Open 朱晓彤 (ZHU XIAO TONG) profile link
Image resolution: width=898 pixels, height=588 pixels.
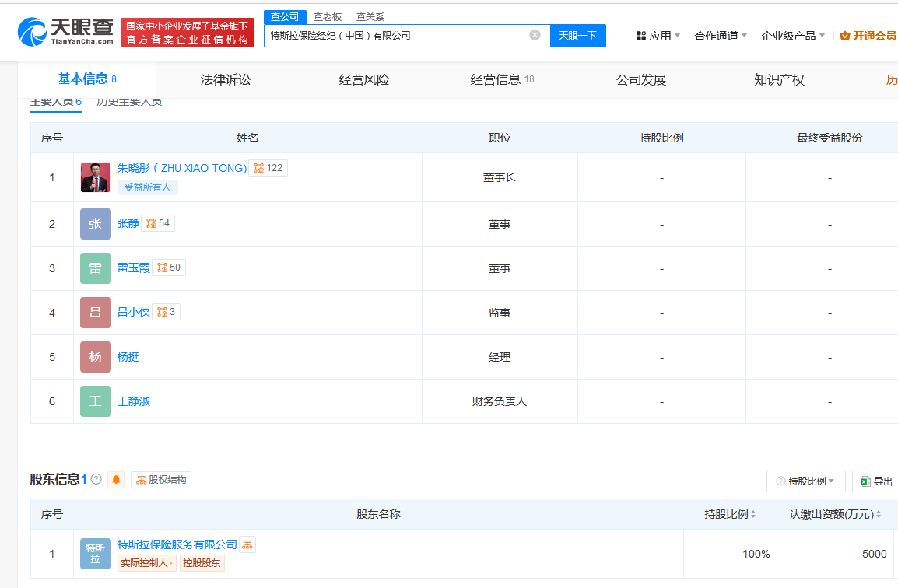pos(181,168)
